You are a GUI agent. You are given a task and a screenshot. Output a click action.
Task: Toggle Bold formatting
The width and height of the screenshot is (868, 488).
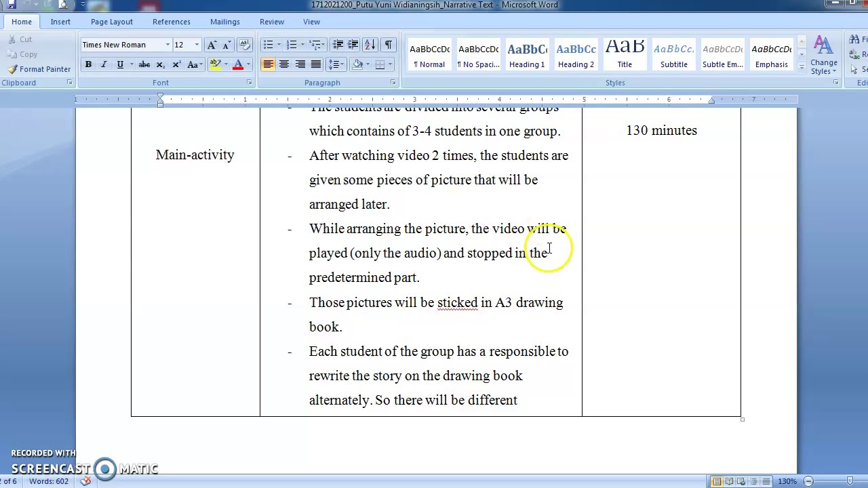pos(88,64)
